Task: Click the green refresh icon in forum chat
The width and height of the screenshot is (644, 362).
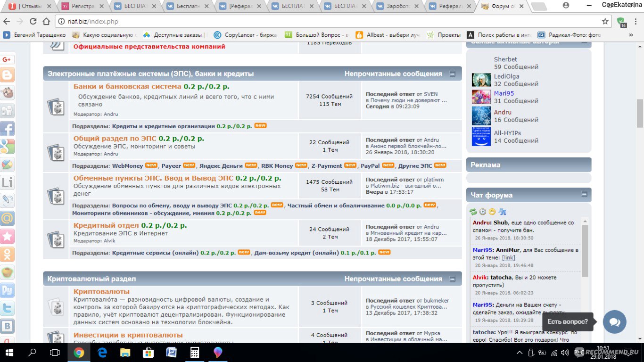Action: pos(474,212)
